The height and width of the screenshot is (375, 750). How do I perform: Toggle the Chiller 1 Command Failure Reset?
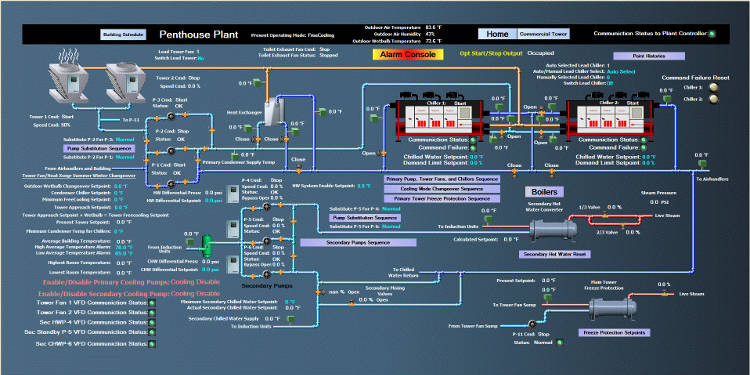point(714,88)
